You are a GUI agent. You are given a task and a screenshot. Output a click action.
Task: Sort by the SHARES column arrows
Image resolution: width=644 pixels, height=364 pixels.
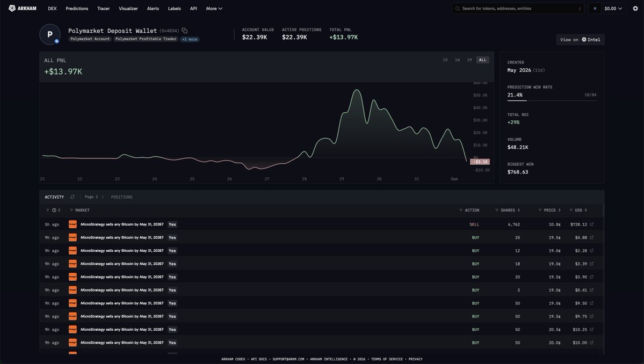519,210
